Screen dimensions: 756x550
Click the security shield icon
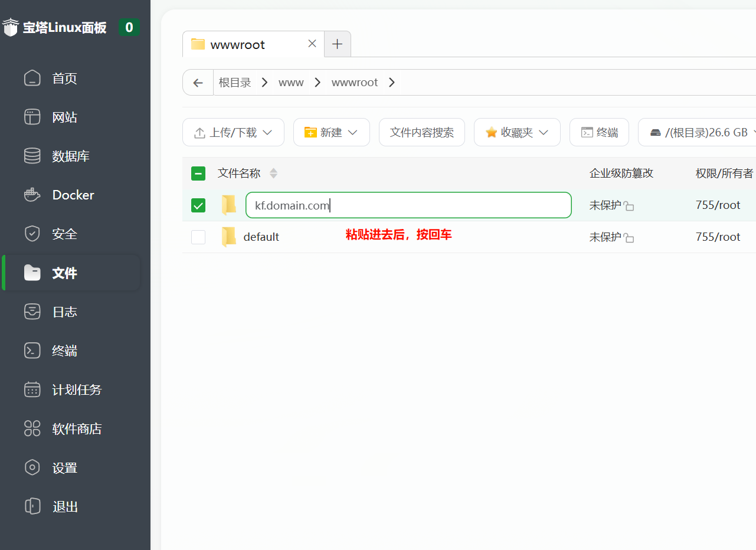[32, 234]
